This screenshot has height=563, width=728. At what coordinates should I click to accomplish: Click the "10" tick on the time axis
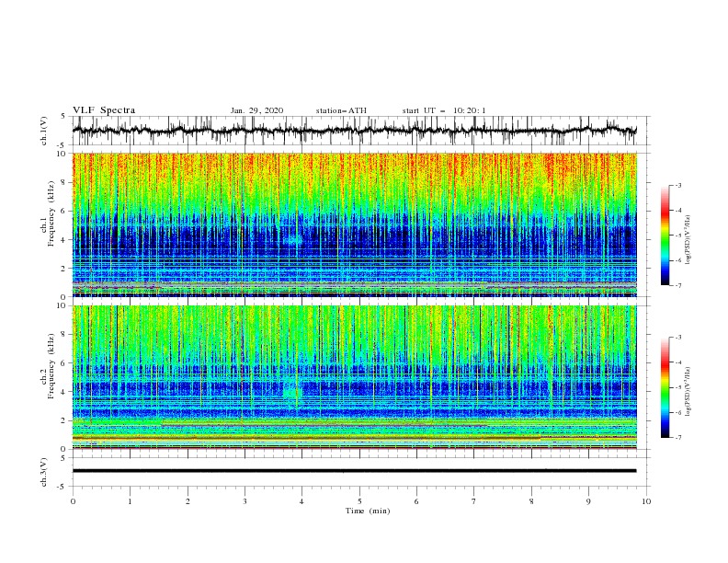coord(646,501)
